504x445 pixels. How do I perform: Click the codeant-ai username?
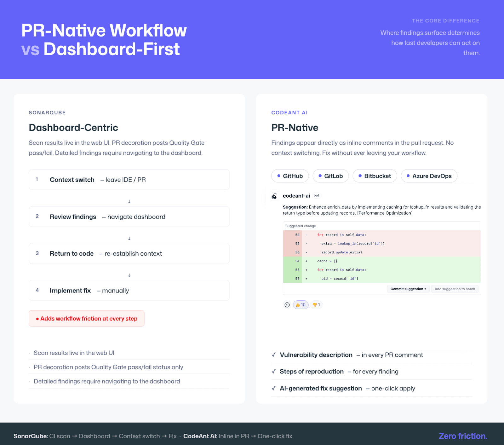296,196
